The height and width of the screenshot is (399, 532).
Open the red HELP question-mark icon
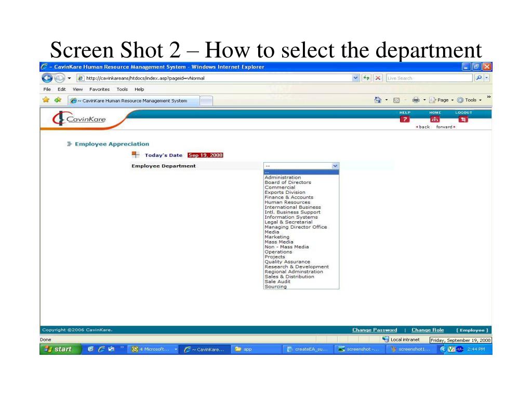click(404, 119)
